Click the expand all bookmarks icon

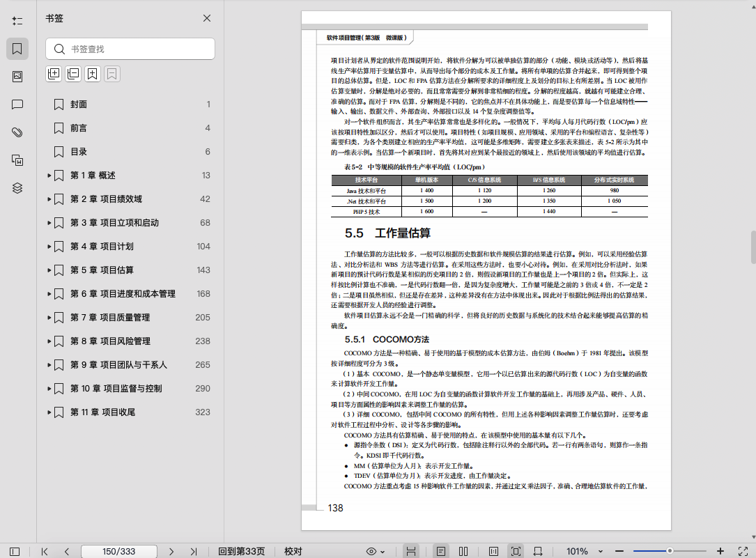54,74
